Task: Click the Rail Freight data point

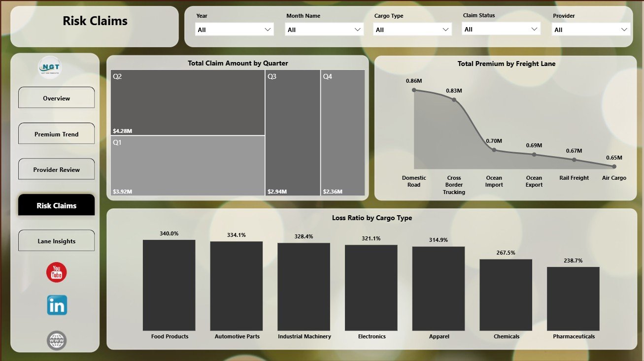Action: click(x=574, y=160)
